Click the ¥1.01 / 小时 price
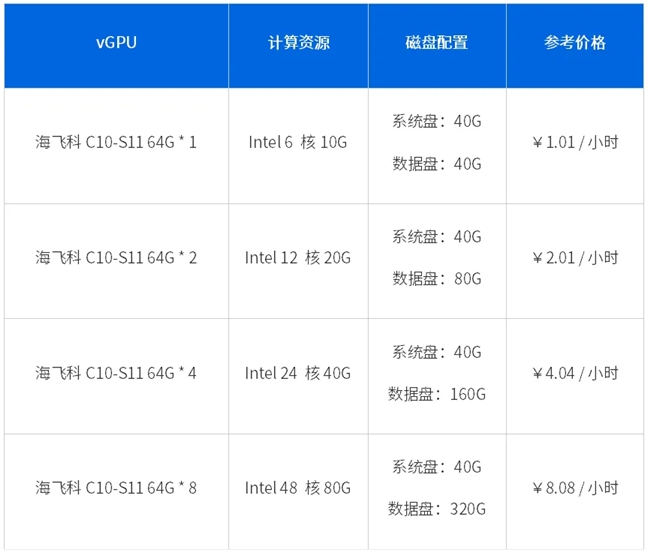Screen dimensions: 650x558 [575, 142]
